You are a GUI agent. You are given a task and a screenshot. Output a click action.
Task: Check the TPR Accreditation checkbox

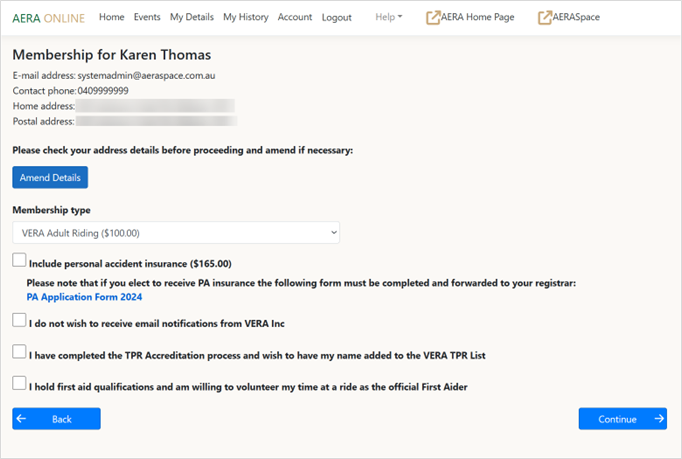tap(20, 353)
